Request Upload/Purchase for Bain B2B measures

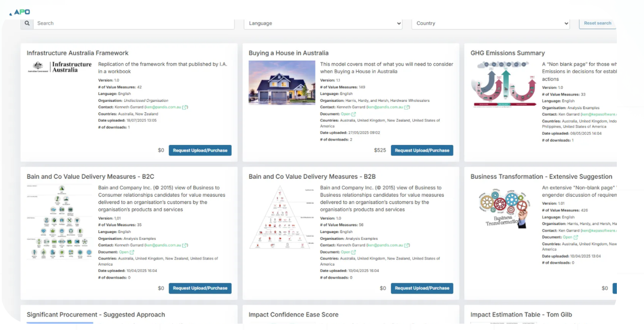(x=422, y=288)
